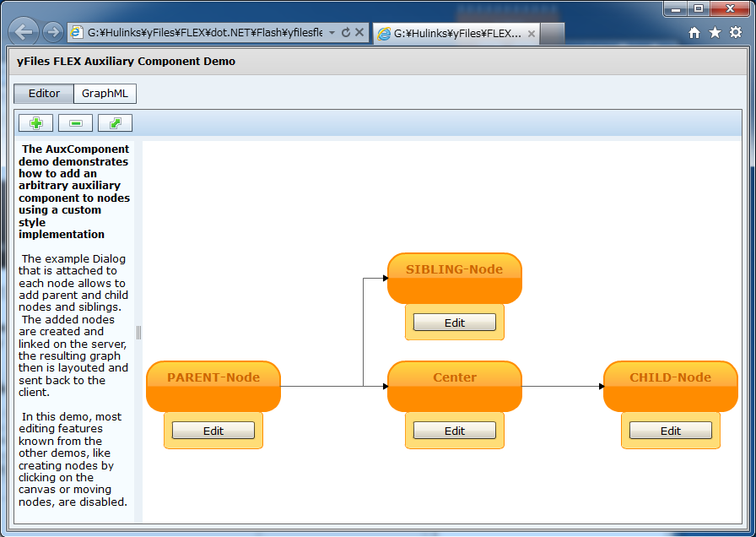Viewport: 756px width, 537px height.
Task: Switch to the GraphML tab
Action: pyautogui.click(x=105, y=94)
